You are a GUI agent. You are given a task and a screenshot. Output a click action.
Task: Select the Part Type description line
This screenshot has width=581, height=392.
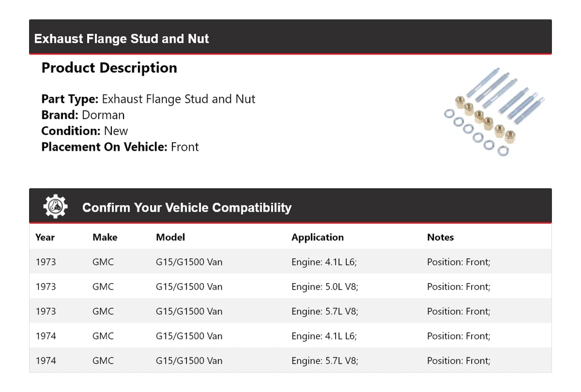(148, 99)
